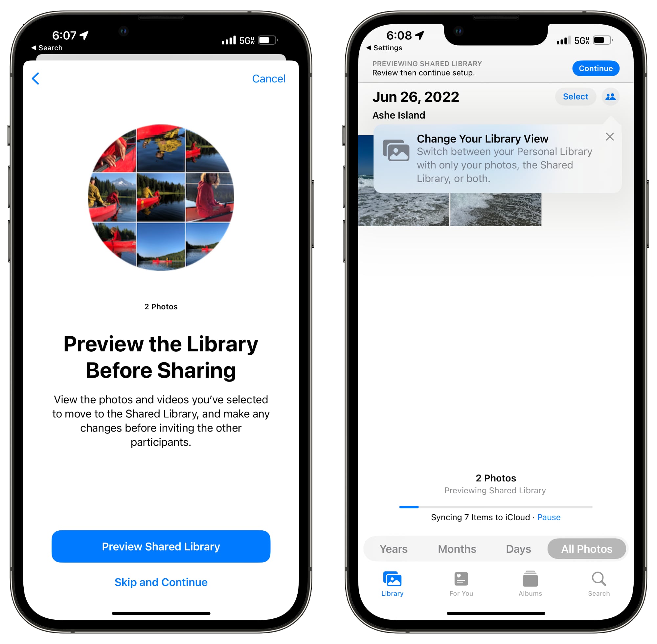Image resolution: width=657 pixels, height=644 pixels.
Task: Tap the shared library people icon
Action: click(x=610, y=96)
